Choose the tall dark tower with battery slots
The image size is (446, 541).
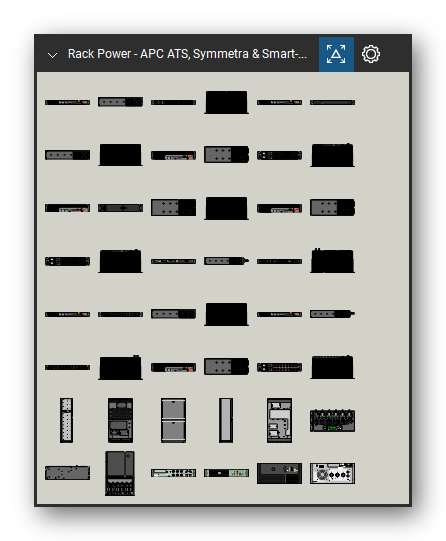pyautogui.click(x=120, y=473)
